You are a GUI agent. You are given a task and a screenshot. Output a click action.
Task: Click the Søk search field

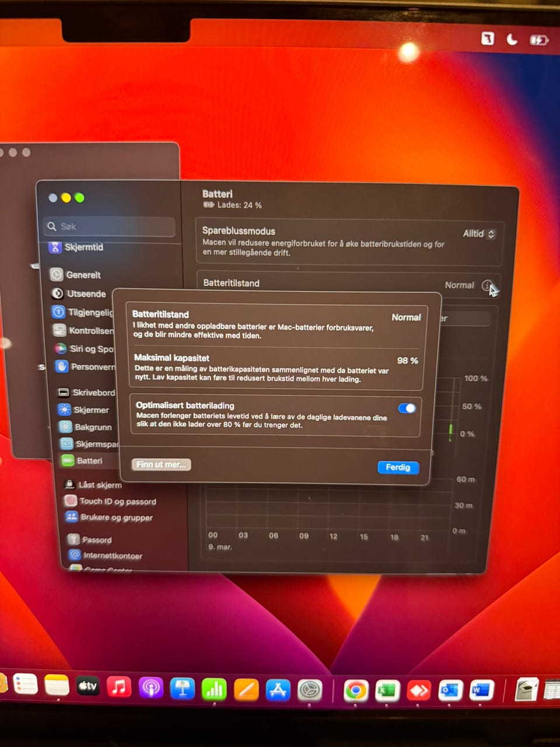[109, 226]
